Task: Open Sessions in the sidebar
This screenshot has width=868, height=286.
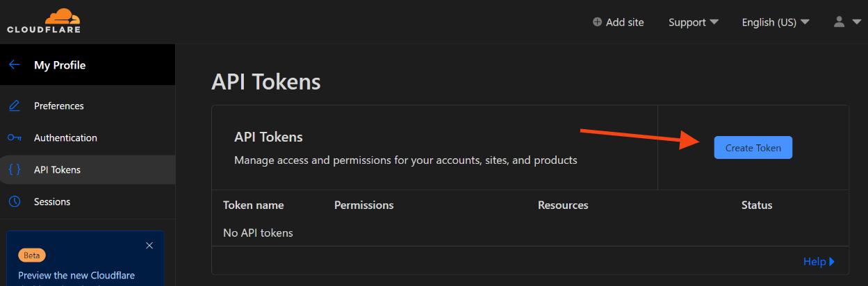Action: click(x=52, y=202)
